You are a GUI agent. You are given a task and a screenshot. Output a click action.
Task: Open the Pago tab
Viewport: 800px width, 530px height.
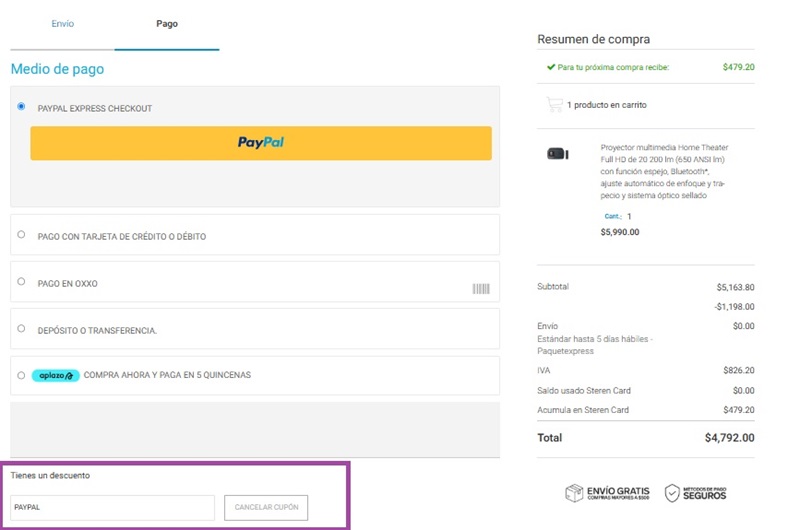coord(167,23)
